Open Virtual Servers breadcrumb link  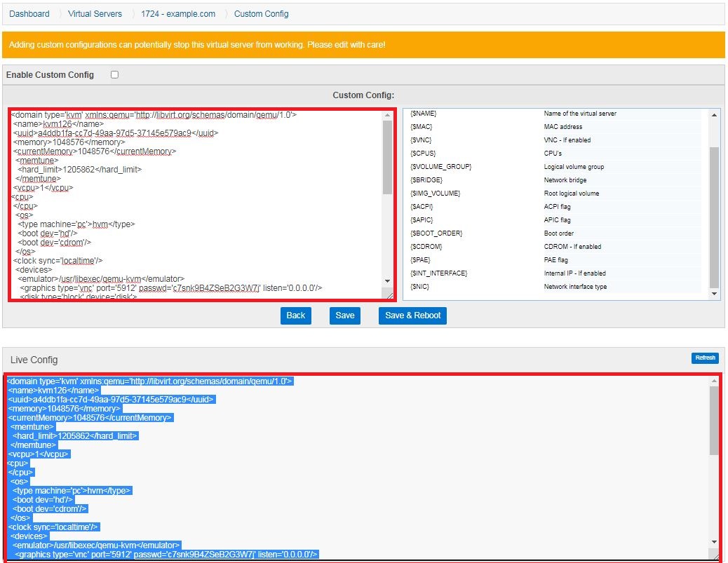coord(95,14)
